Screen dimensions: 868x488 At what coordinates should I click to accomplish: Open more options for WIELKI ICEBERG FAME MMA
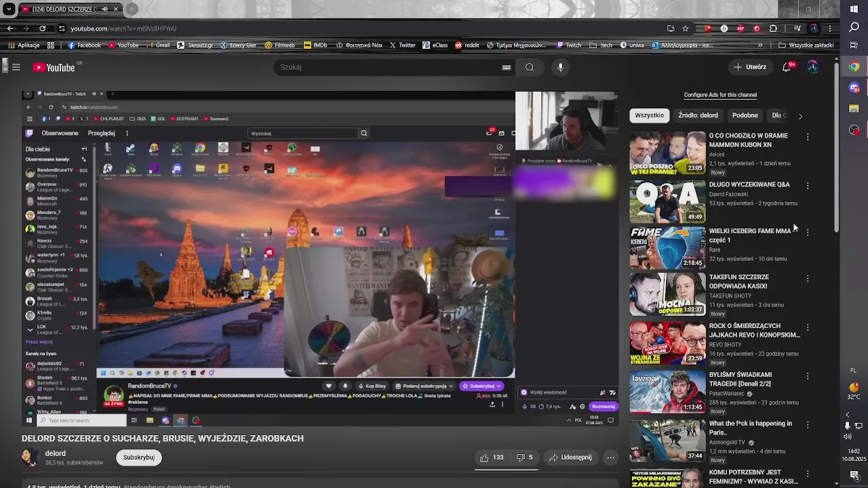[808, 232]
